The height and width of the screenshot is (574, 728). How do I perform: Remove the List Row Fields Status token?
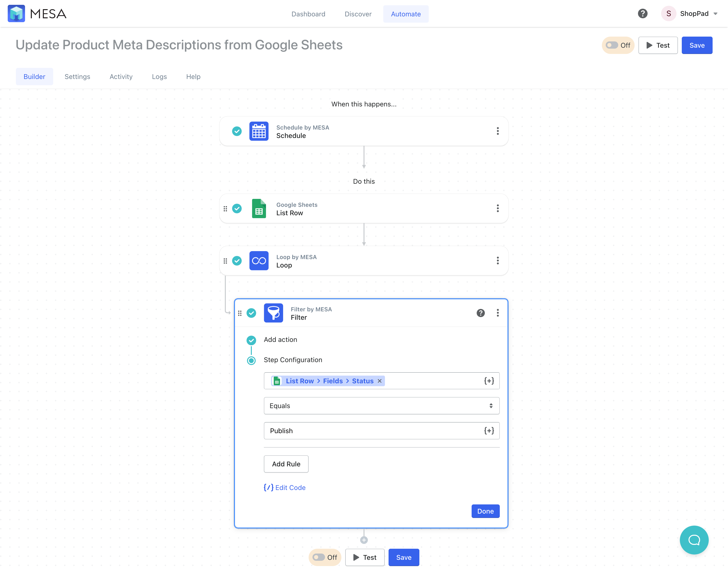coord(379,381)
